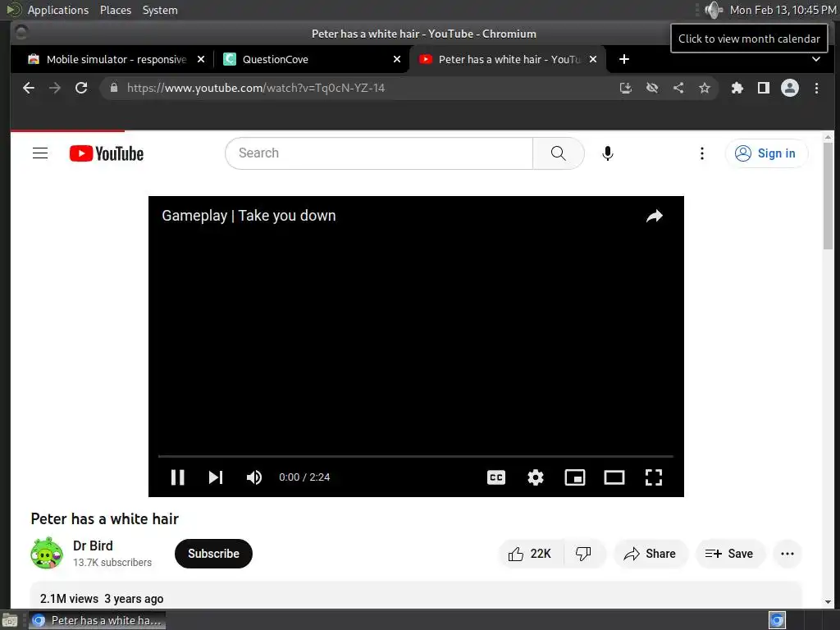The width and height of the screenshot is (840, 630).
Task: Toggle closed captions CC button
Action: click(x=496, y=477)
